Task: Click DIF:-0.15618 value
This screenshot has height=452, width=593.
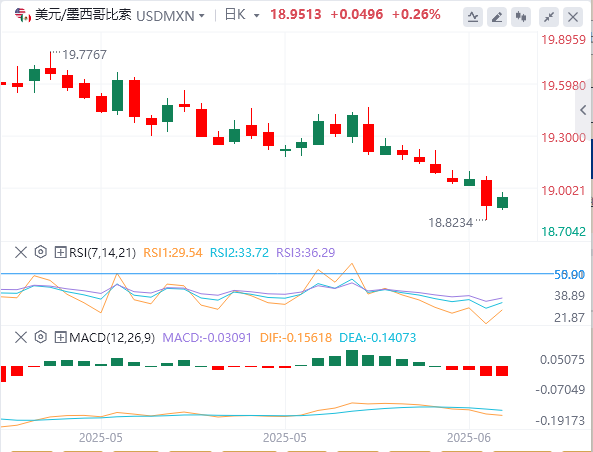Action: 296,337
